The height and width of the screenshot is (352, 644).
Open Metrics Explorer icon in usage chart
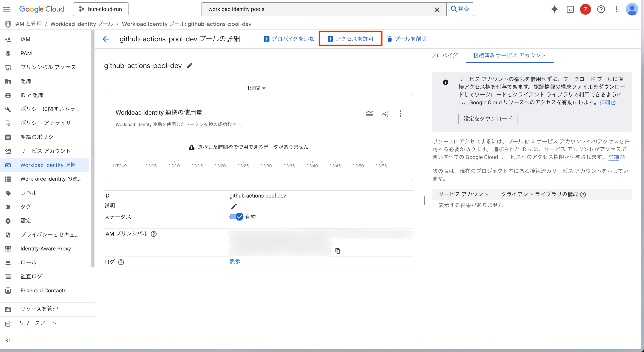pyautogui.click(x=385, y=114)
